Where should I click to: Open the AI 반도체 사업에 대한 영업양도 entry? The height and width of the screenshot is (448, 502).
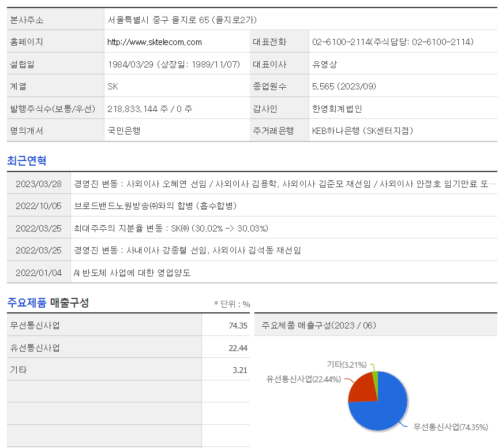[132, 273]
